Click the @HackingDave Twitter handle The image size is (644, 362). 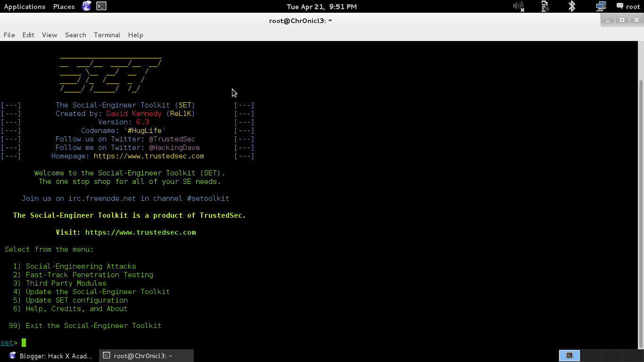174,148
